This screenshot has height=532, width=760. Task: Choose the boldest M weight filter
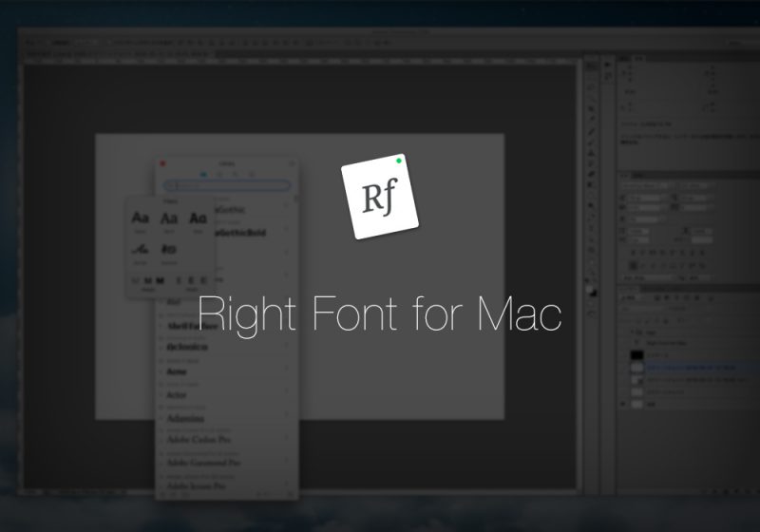[160, 280]
